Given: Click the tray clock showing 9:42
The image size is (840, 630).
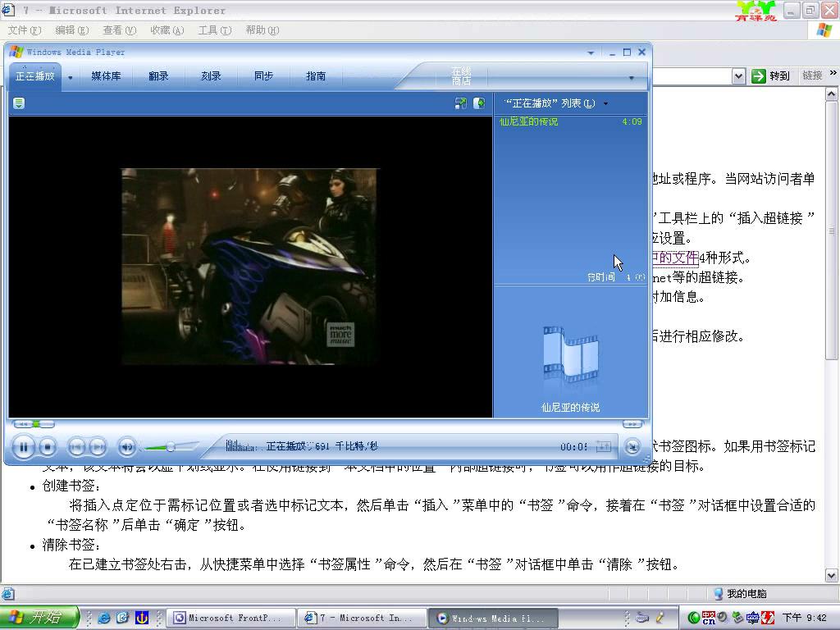Looking at the screenshot, I should [804, 618].
